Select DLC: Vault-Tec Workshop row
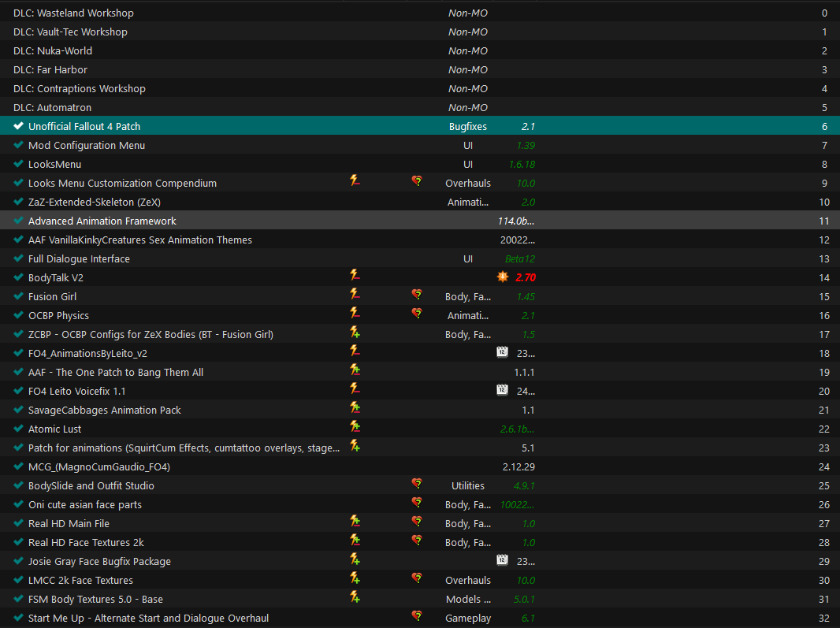 (x=420, y=32)
